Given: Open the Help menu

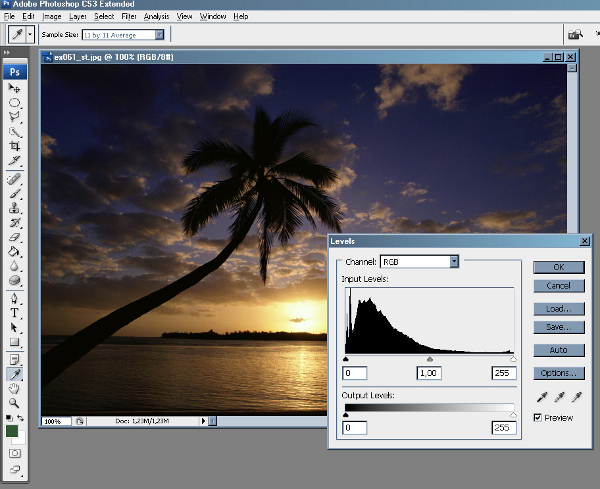Looking at the screenshot, I should coord(241,16).
